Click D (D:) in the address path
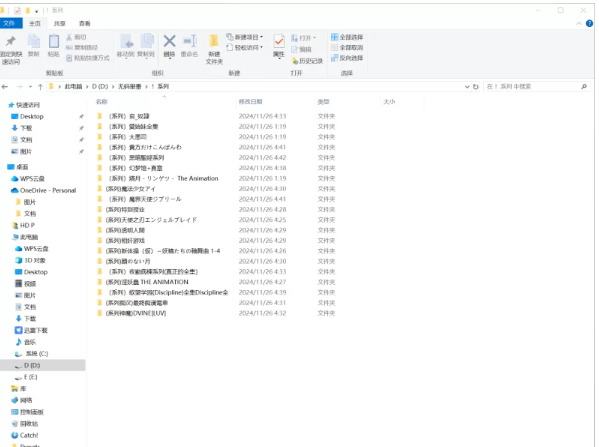This screenshot has width=599, height=447. point(100,87)
